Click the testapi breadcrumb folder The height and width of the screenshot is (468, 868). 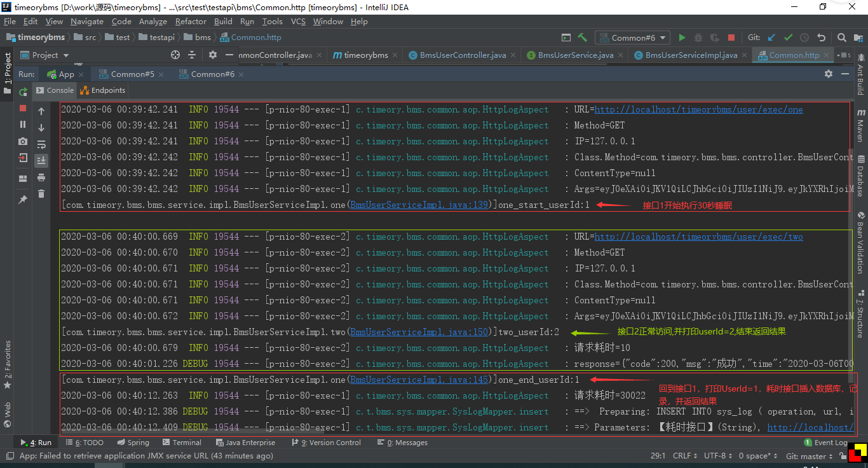pyautogui.click(x=156, y=38)
